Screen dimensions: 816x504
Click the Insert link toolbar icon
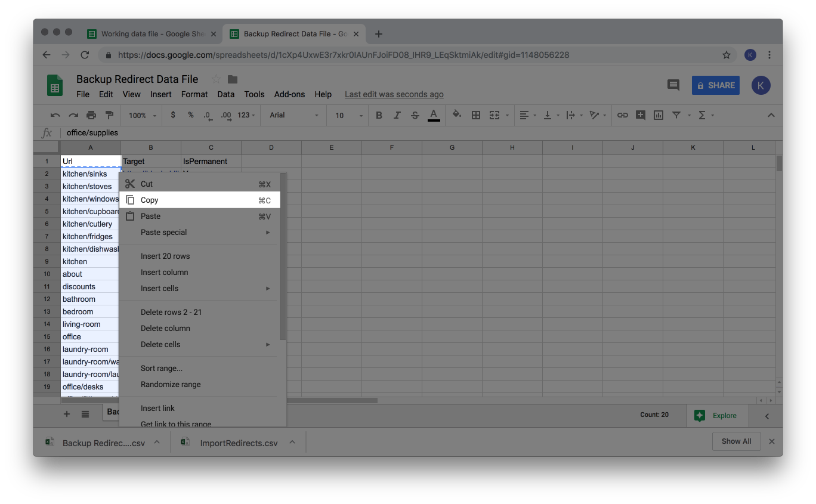click(x=622, y=115)
